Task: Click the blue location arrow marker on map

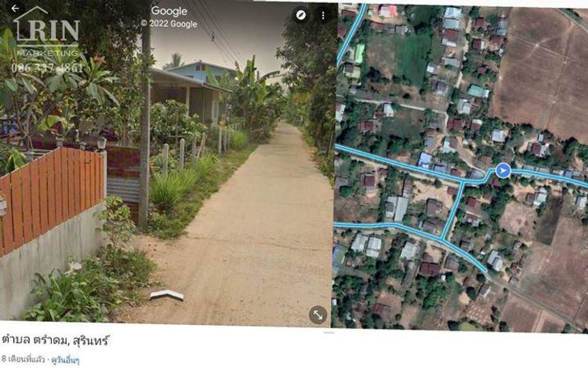Action: tap(503, 171)
